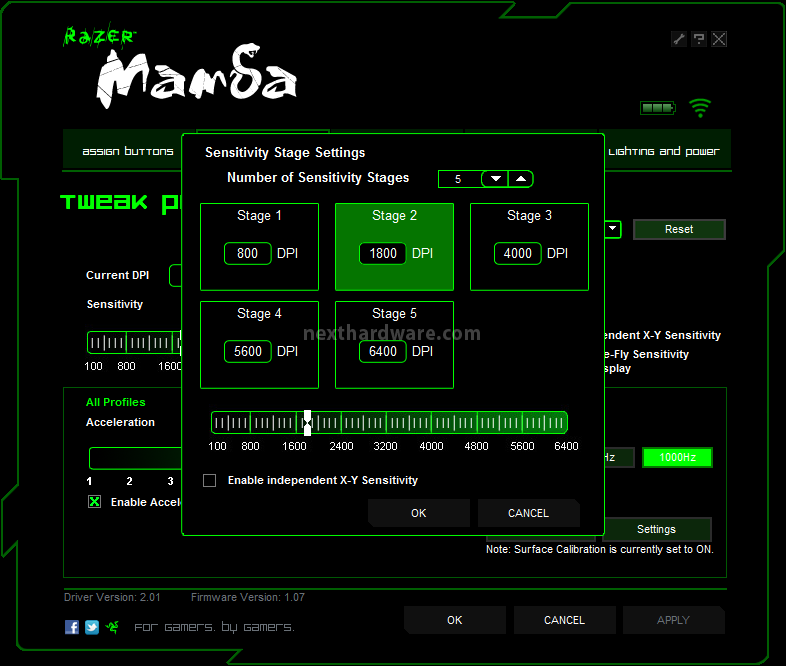
Task: Edit the Stage 3 DPI value 4000
Action: coord(517,254)
